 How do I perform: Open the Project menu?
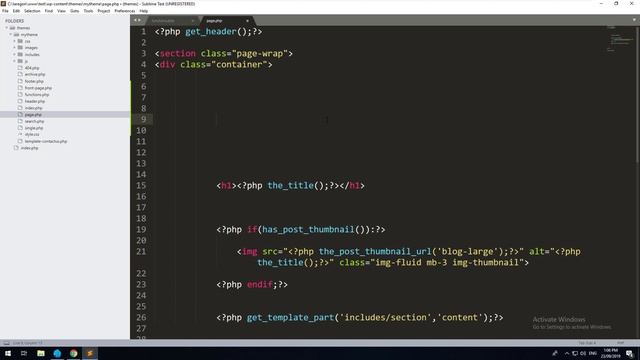(104, 11)
